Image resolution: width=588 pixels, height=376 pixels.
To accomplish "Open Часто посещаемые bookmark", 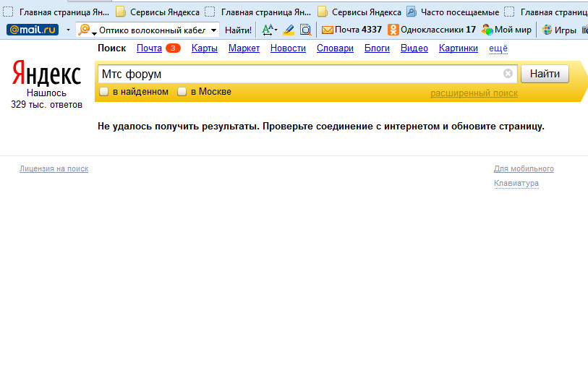I will [x=453, y=12].
